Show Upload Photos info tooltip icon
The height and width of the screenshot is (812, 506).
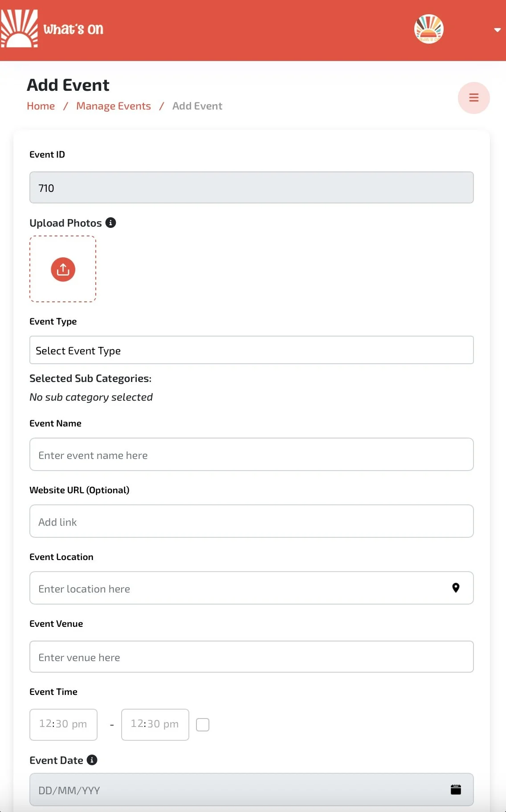click(x=110, y=223)
